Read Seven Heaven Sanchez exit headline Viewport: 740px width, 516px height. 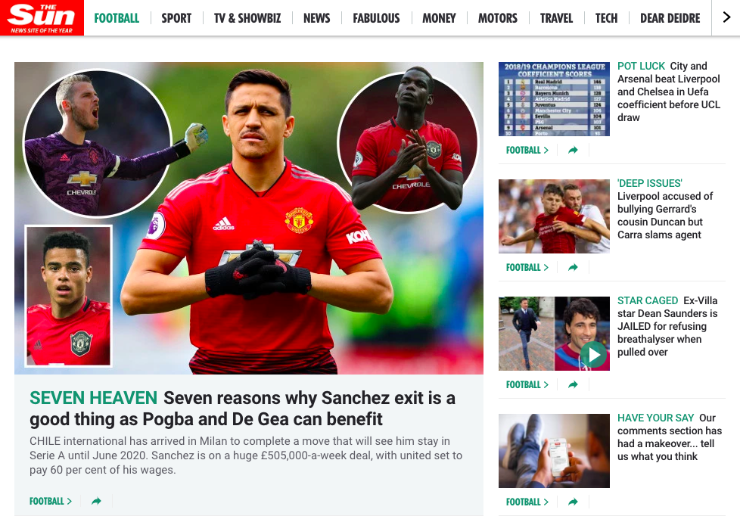pos(242,408)
